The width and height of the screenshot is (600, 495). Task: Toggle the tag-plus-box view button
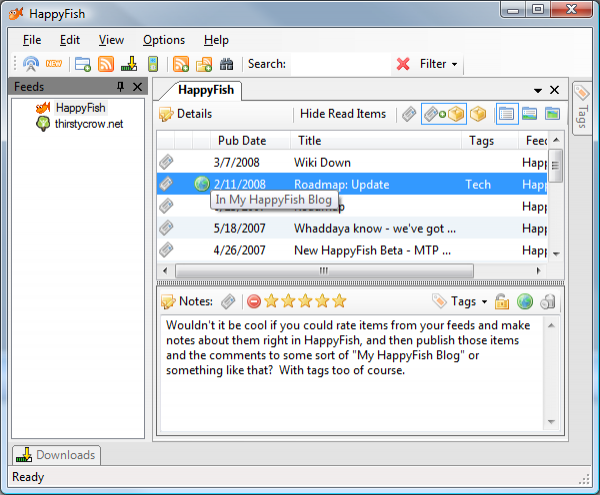444,114
